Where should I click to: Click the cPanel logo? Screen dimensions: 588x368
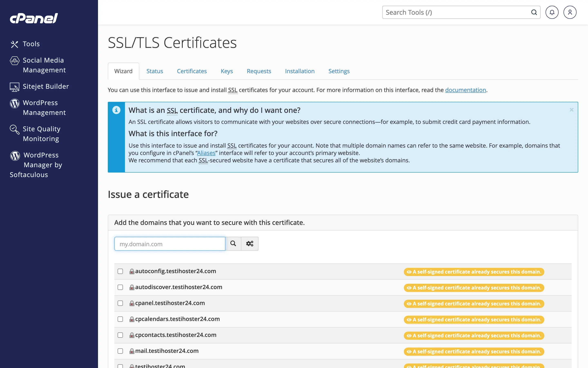pos(34,18)
